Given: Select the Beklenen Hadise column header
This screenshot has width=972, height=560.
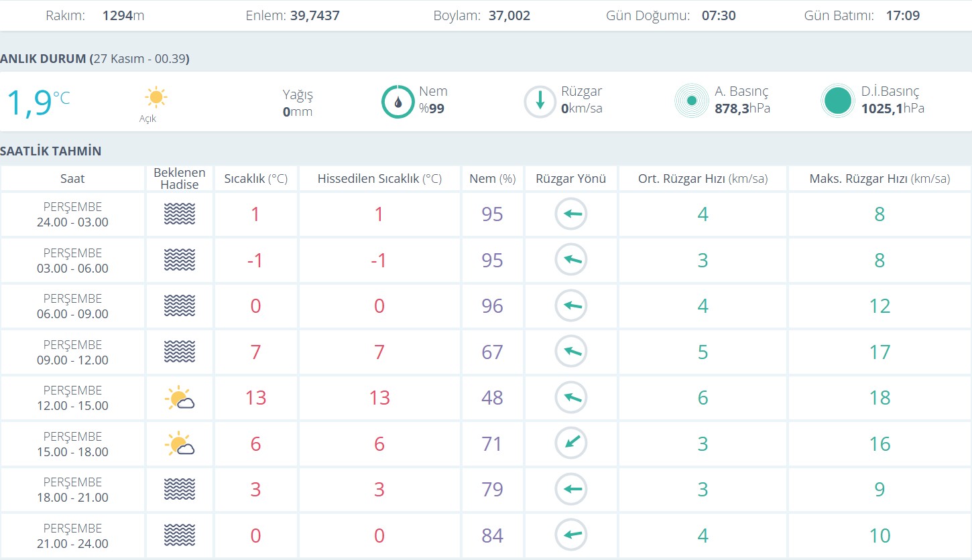Looking at the screenshot, I should (180, 179).
